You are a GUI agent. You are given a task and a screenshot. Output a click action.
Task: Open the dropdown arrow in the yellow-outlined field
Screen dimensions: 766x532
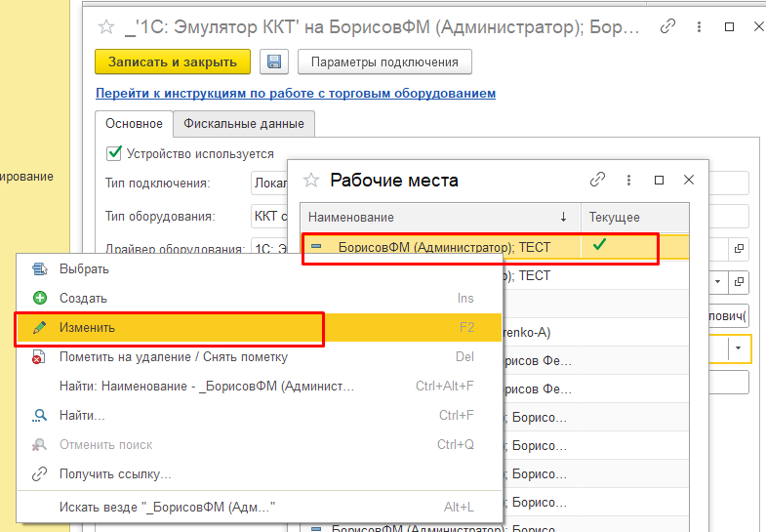[x=738, y=348]
